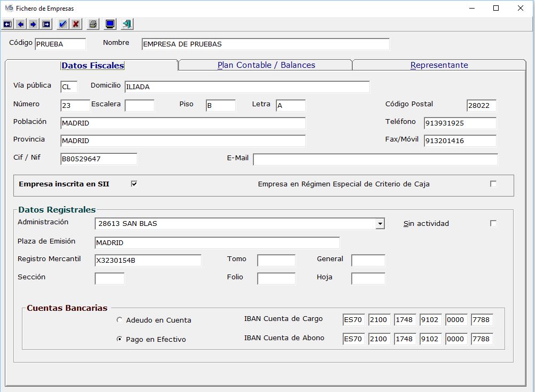Image resolution: width=535 pixels, height=392 pixels.
Task: Click the MS application icon in title bar
Action: (x=9, y=8)
